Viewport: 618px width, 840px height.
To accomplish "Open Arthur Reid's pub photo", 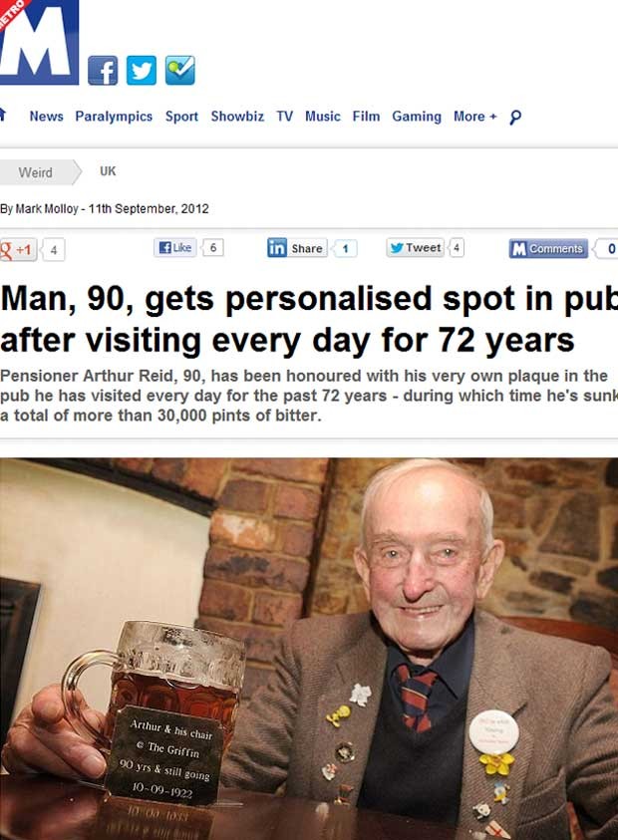I will 309,649.
